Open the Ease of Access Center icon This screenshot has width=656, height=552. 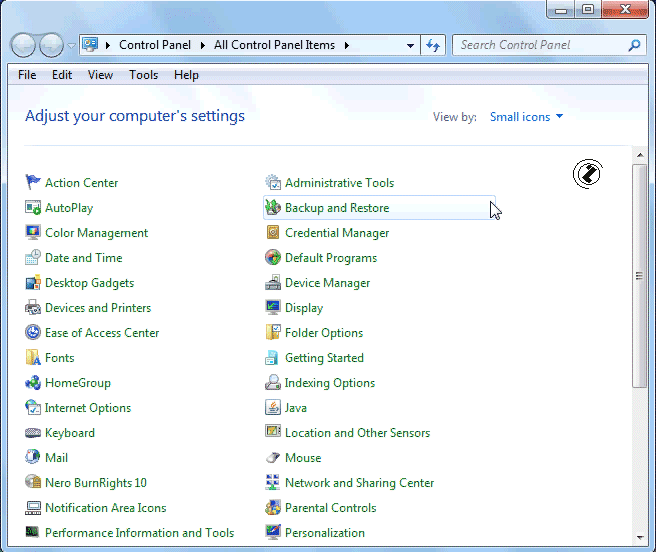pyautogui.click(x=33, y=332)
